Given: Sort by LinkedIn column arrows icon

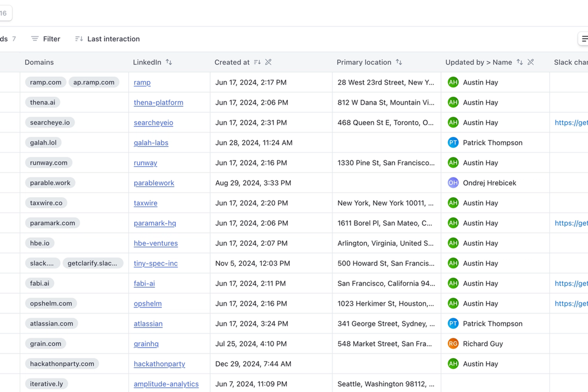Looking at the screenshot, I should point(169,62).
